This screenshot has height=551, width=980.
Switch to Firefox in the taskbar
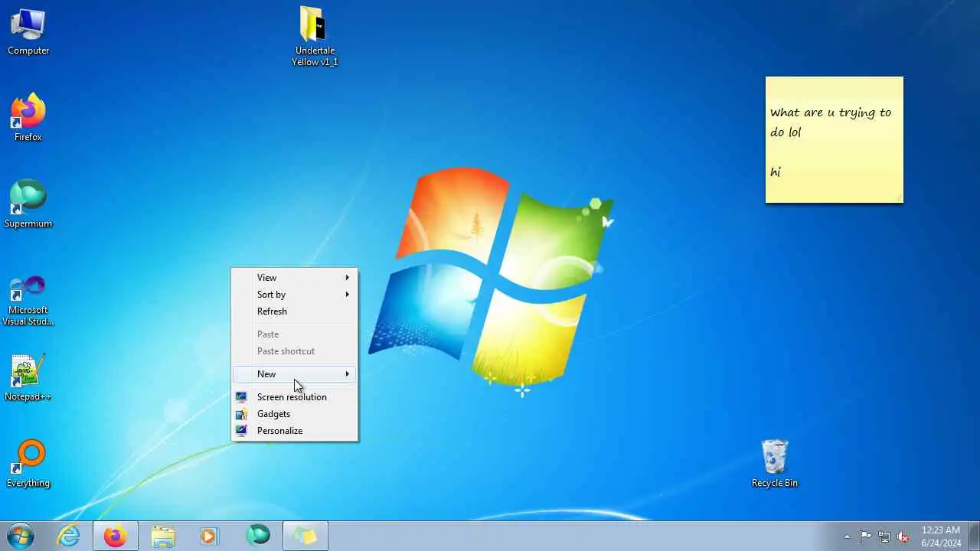116,536
